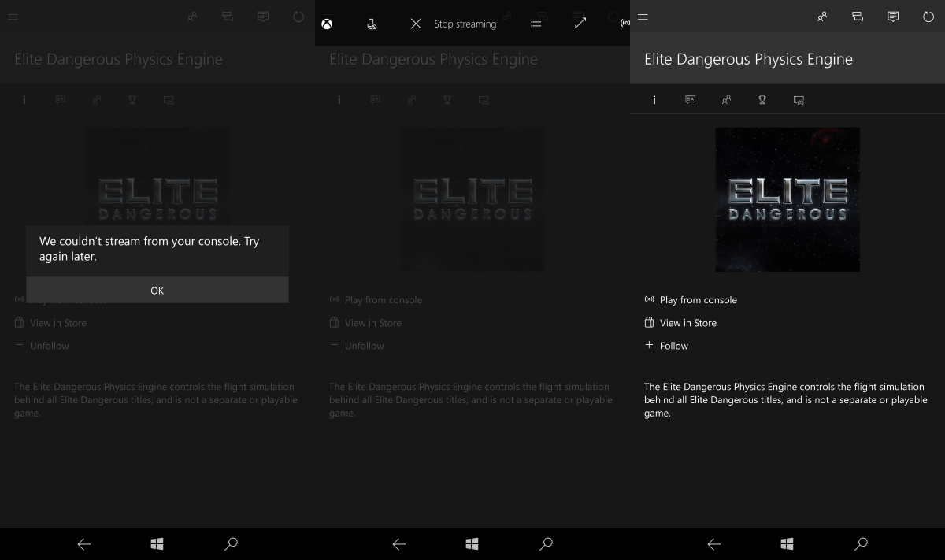Image resolution: width=945 pixels, height=560 pixels.
Task: Click the Xbox logo in the streaming bar
Action: [x=328, y=24]
